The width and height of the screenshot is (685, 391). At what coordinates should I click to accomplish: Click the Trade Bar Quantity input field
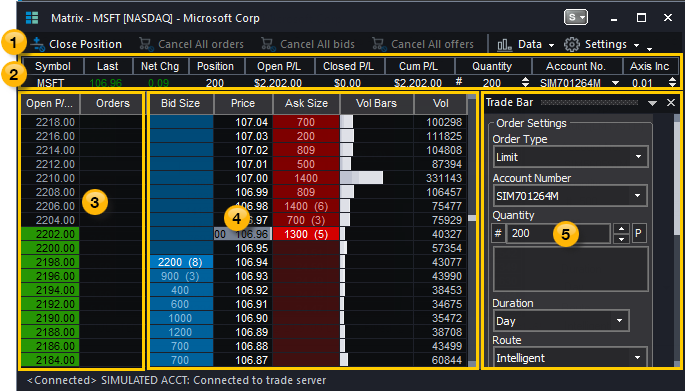pyautogui.click(x=558, y=233)
